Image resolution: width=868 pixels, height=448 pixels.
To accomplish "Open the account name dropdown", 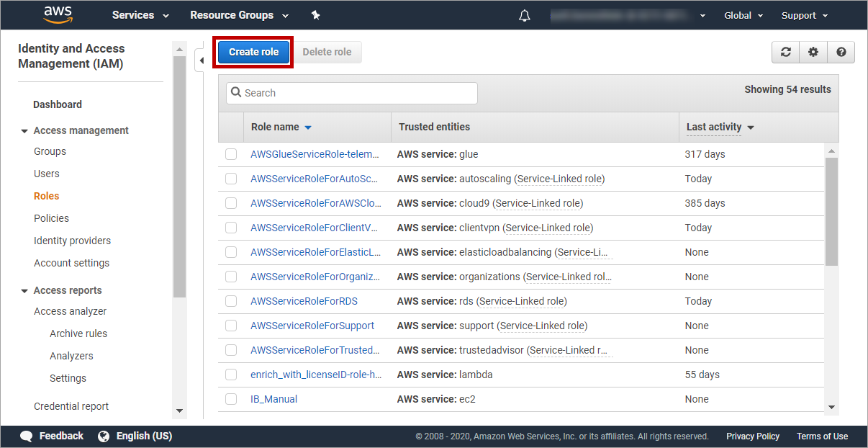I will click(x=628, y=15).
